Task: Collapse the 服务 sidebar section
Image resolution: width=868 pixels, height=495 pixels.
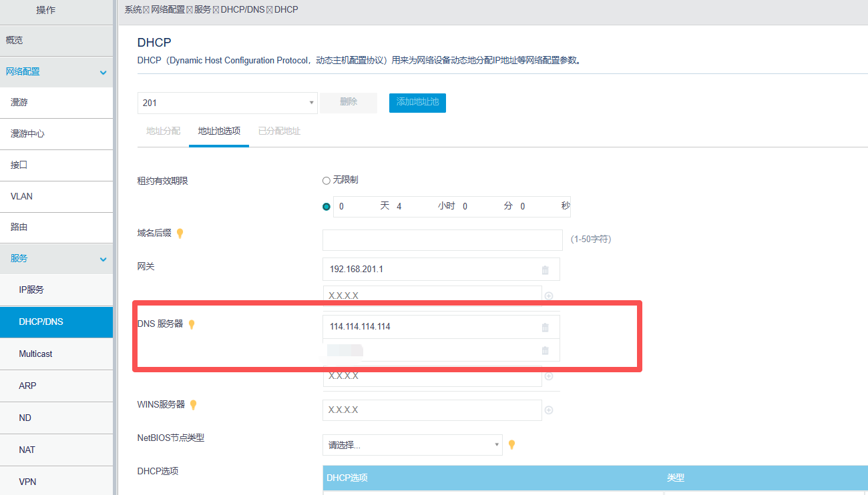Action: 103,259
